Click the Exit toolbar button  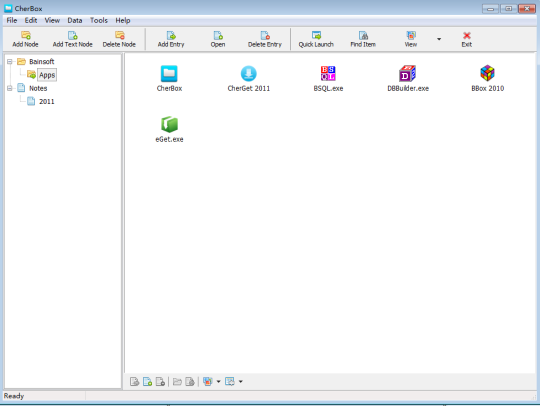(x=467, y=39)
